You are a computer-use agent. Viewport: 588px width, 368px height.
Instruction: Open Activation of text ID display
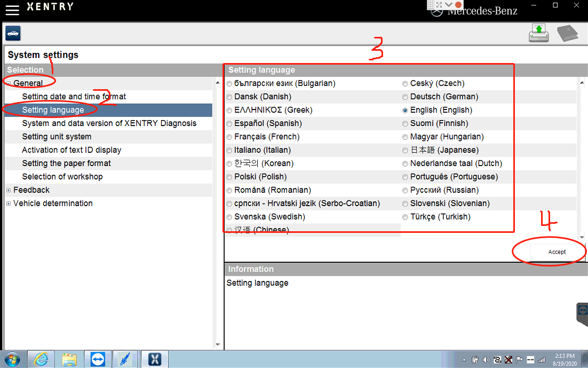click(71, 150)
